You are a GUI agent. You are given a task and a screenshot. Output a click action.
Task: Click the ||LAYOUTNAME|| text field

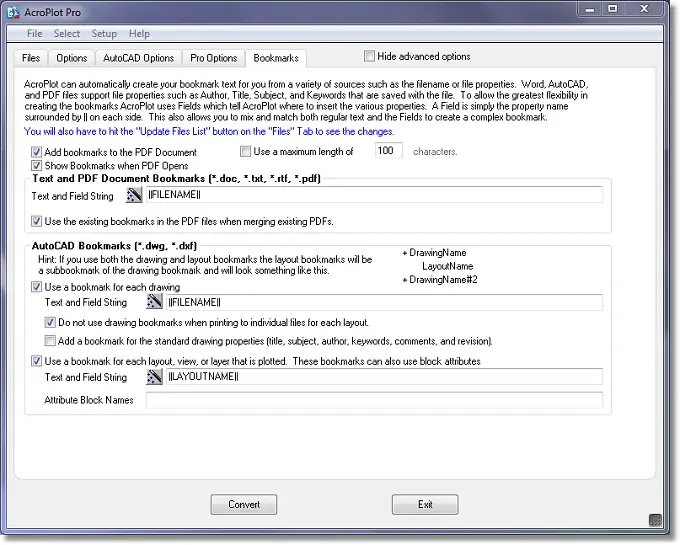click(384, 376)
